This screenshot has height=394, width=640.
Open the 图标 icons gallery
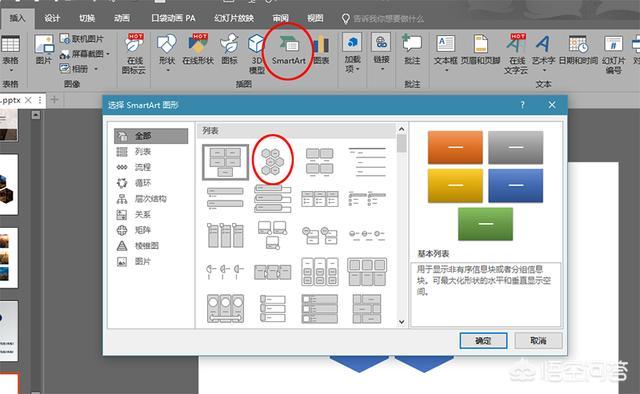tap(229, 51)
